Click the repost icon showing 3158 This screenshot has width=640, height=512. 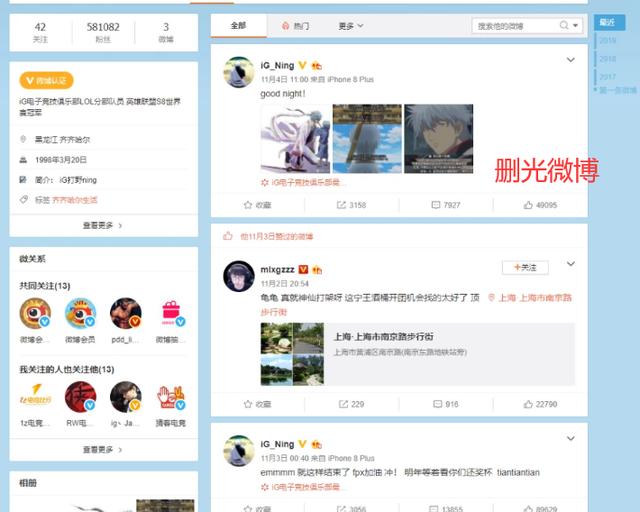341,205
